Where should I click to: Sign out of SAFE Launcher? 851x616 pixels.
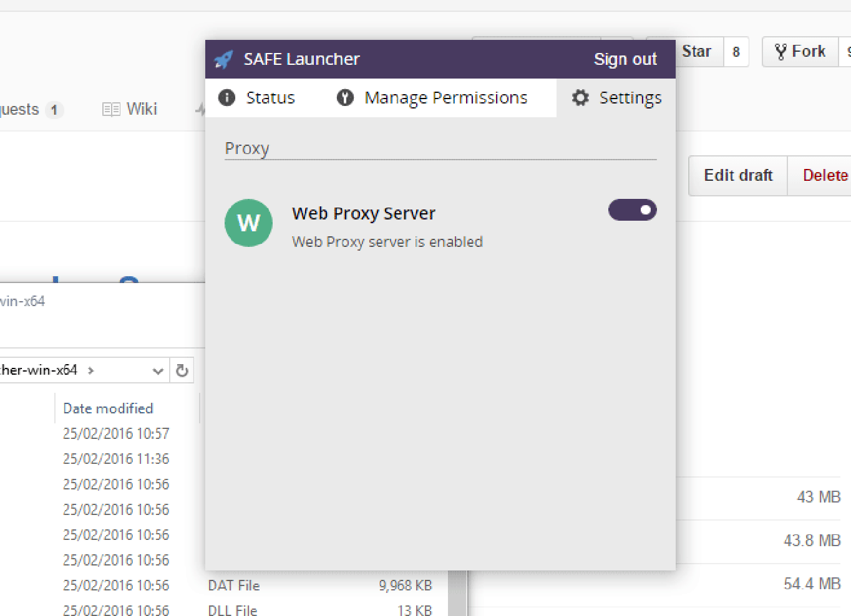[625, 59]
